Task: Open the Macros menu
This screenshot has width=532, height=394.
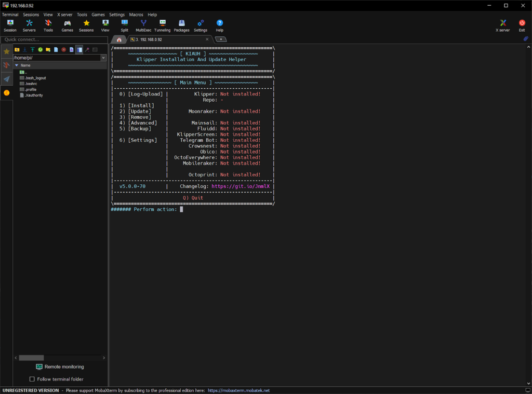Action: click(136, 15)
